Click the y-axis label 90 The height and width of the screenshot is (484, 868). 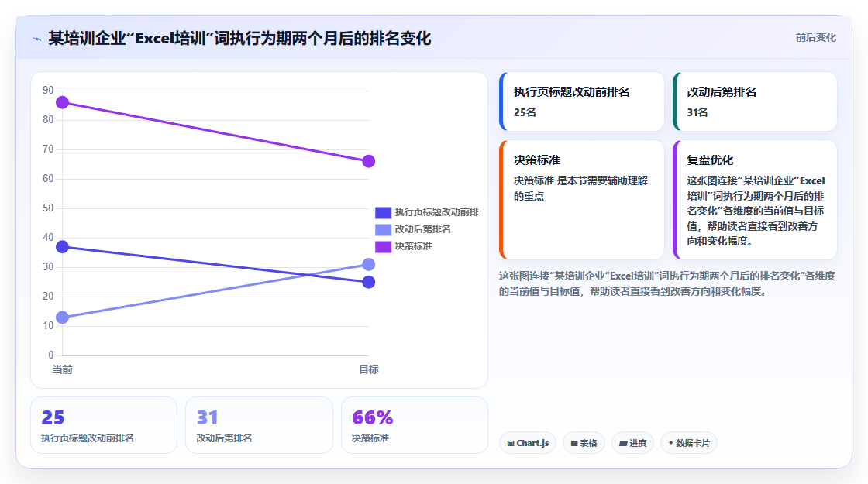[48, 90]
